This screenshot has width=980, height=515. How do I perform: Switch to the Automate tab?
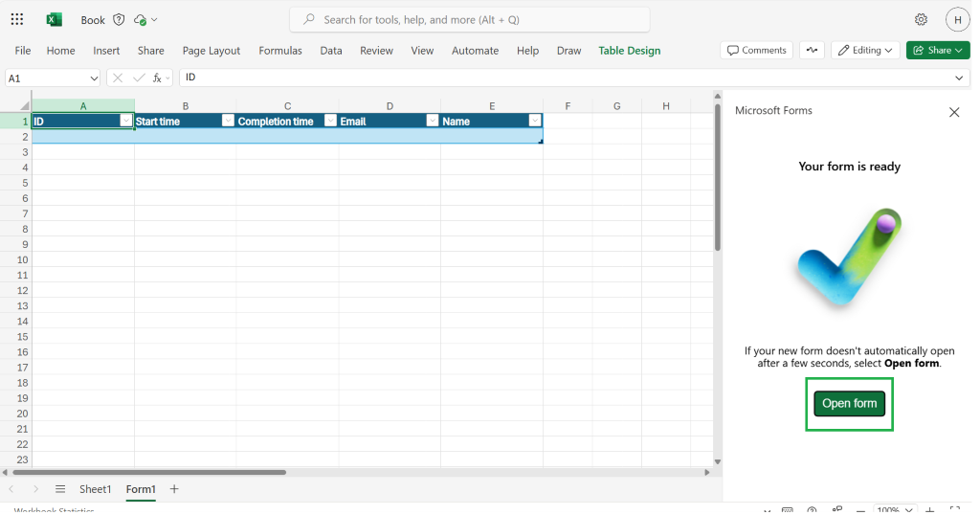[475, 51]
